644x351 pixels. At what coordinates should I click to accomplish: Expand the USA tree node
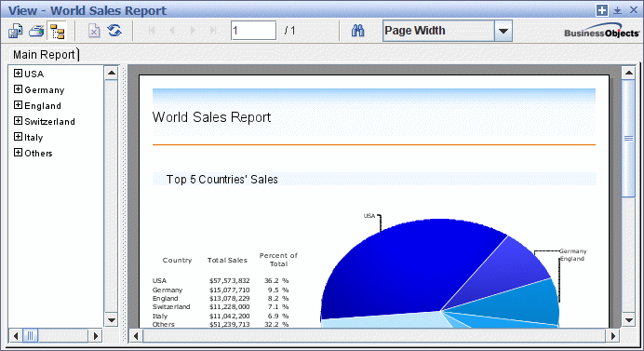click(18, 74)
